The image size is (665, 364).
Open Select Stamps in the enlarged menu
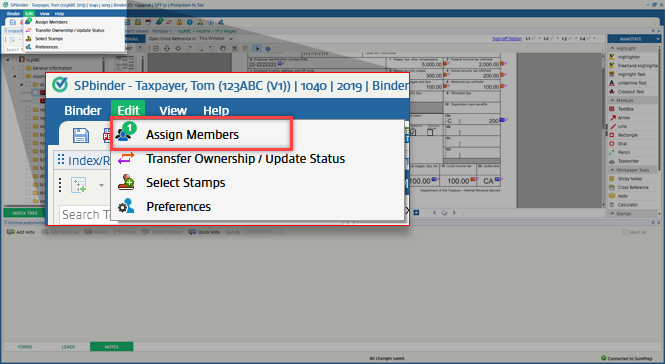coord(185,183)
